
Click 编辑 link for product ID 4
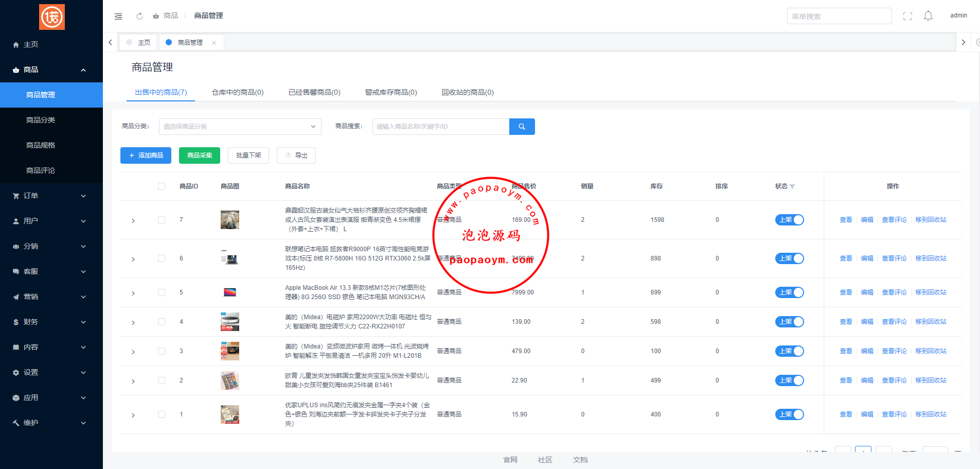(867, 322)
